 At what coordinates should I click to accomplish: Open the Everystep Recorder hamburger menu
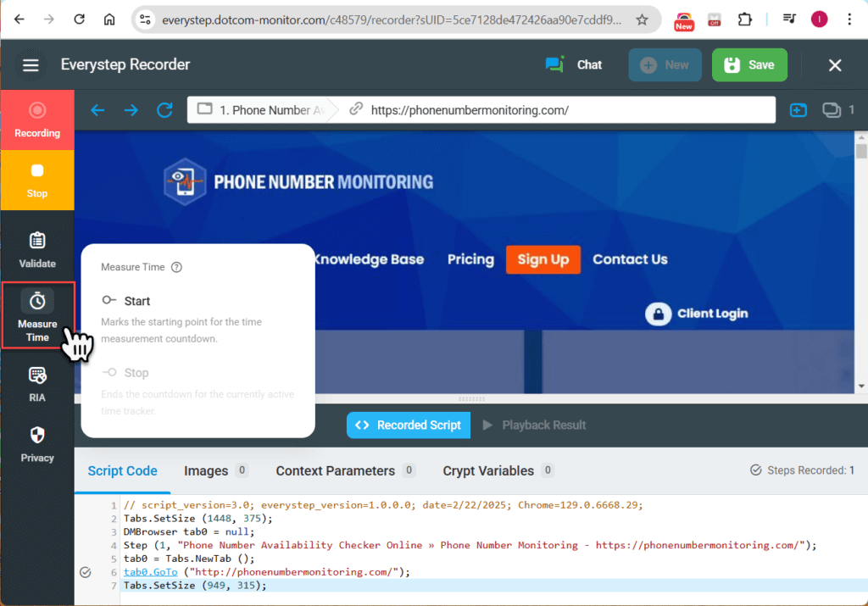(31, 65)
